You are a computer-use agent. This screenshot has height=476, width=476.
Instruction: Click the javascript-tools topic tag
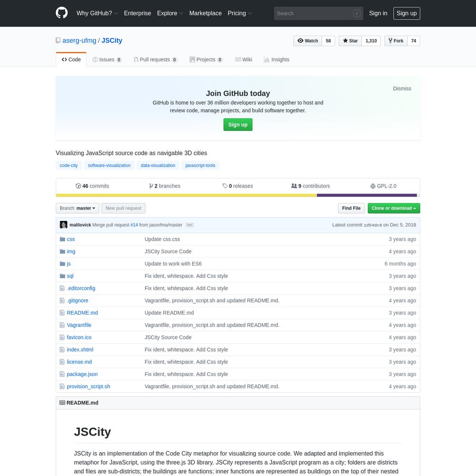(x=200, y=166)
